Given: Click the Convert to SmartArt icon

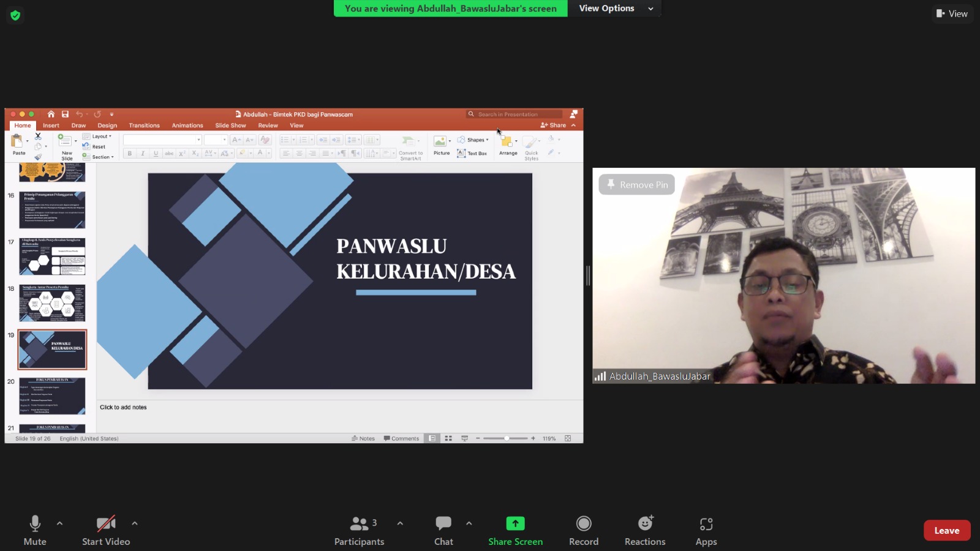Looking at the screenshot, I should pyautogui.click(x=410, y=141).
